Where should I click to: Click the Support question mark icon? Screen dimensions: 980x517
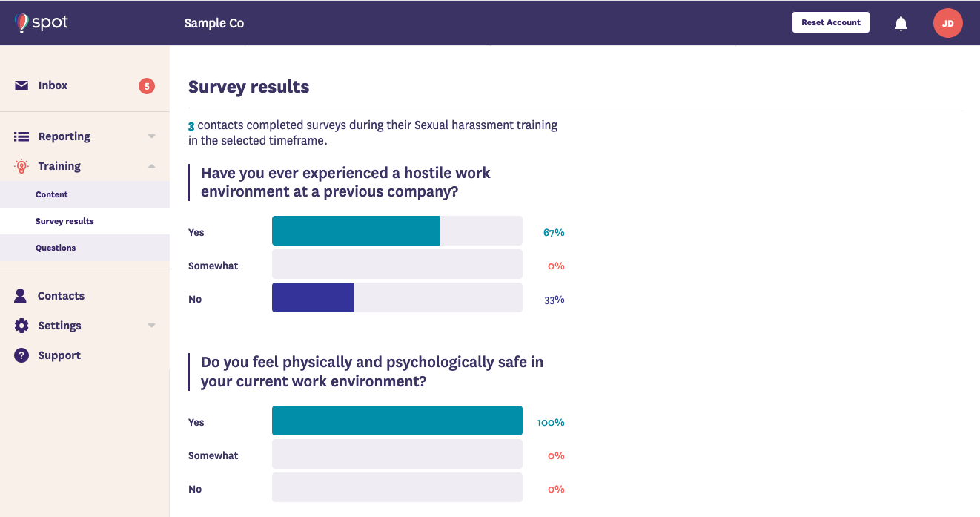(x=21, y=355)
